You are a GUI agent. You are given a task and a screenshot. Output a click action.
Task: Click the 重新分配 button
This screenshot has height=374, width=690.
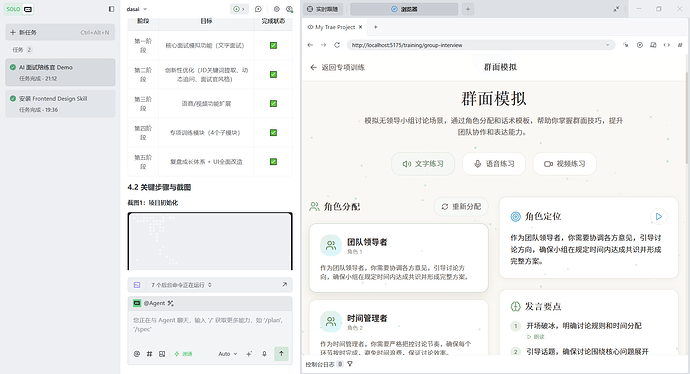coord(461,206)
